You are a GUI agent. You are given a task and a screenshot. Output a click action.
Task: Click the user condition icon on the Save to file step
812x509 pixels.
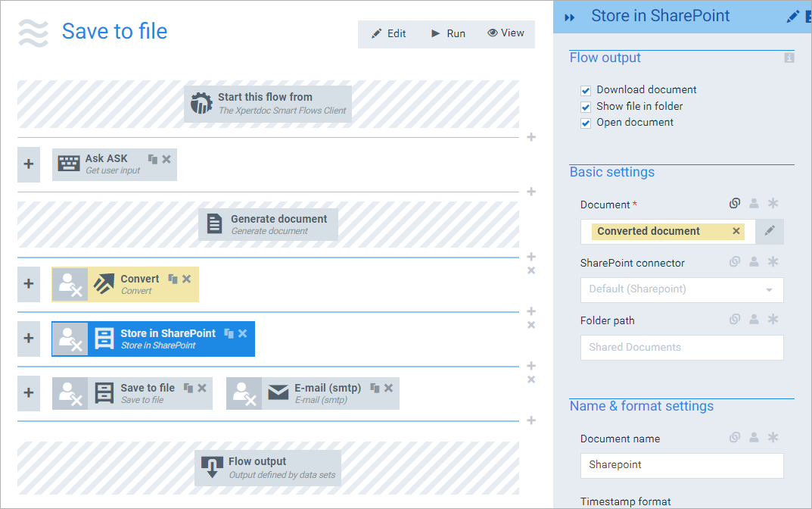70,393
